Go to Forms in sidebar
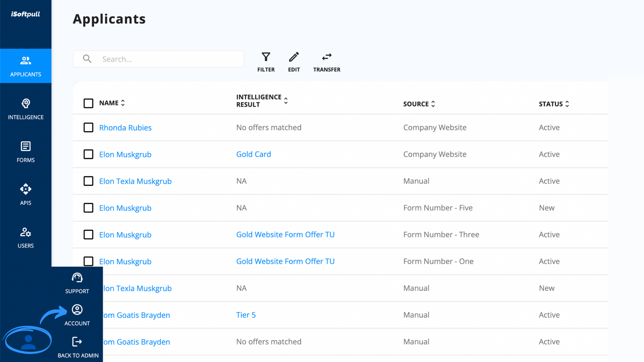This screenshot has height=362, width=644. click(x=25, y=152)
